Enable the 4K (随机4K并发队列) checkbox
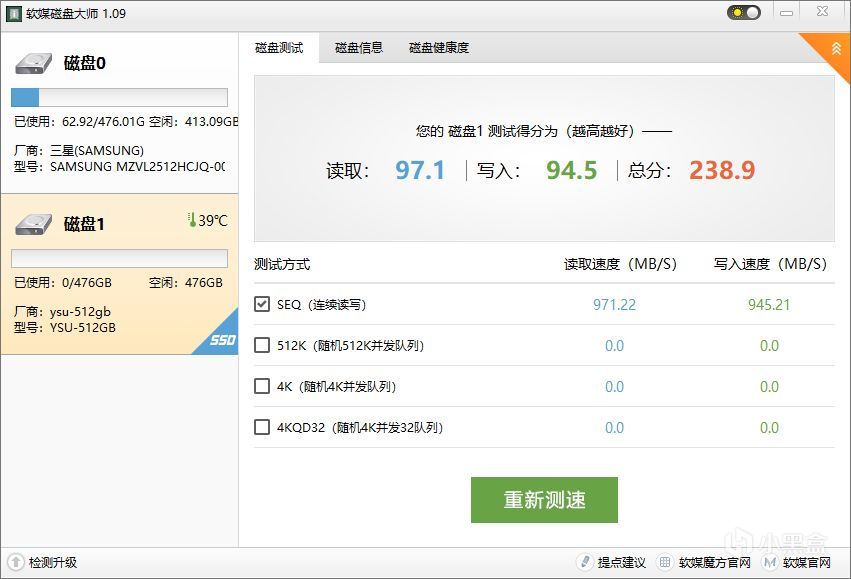 click(x=262, y=386)
